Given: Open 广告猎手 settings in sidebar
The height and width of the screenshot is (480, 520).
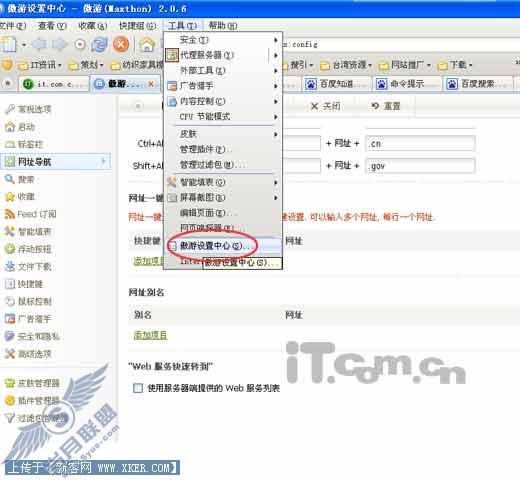Looking at the screenshot, I should click(x=28, y=319).
